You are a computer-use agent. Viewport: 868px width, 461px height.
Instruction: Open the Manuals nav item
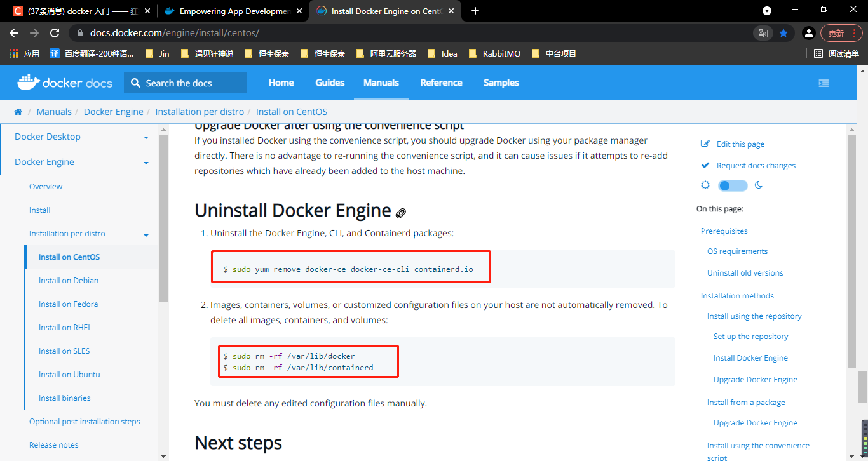381,83
